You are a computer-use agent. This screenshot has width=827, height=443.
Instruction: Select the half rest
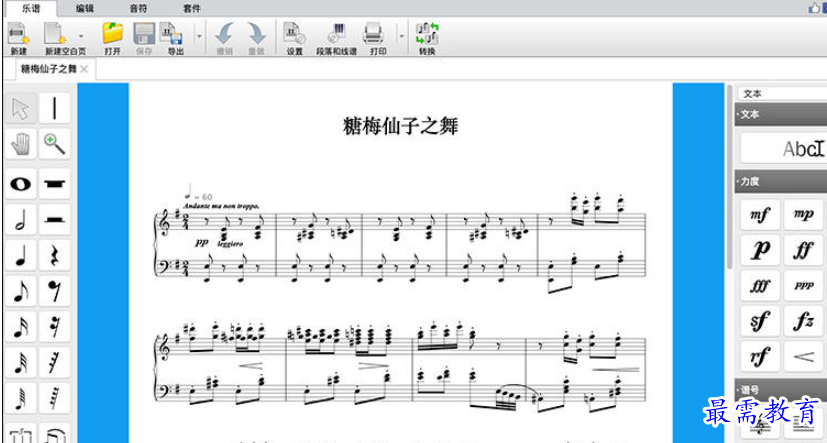tap(54, 219)
